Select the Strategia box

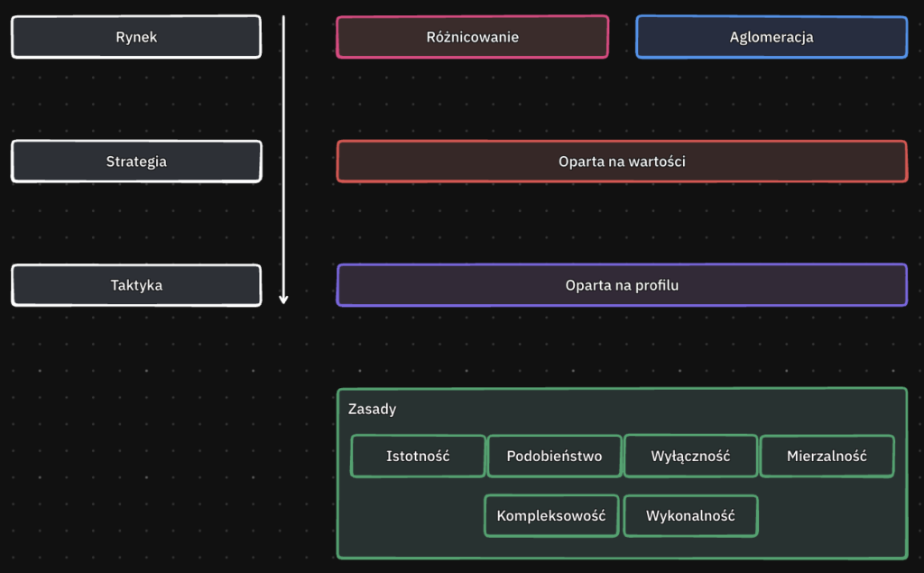tap(136, 161)
